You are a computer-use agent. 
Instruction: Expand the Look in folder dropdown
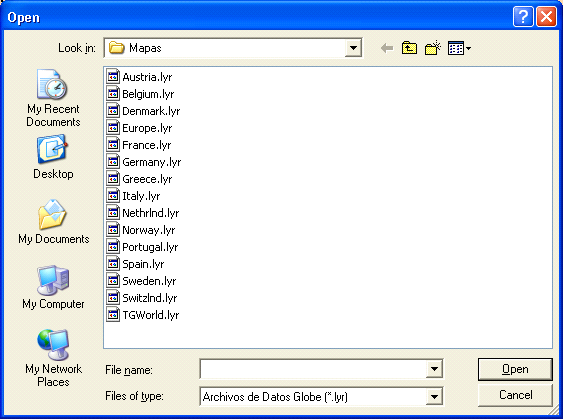353,48
